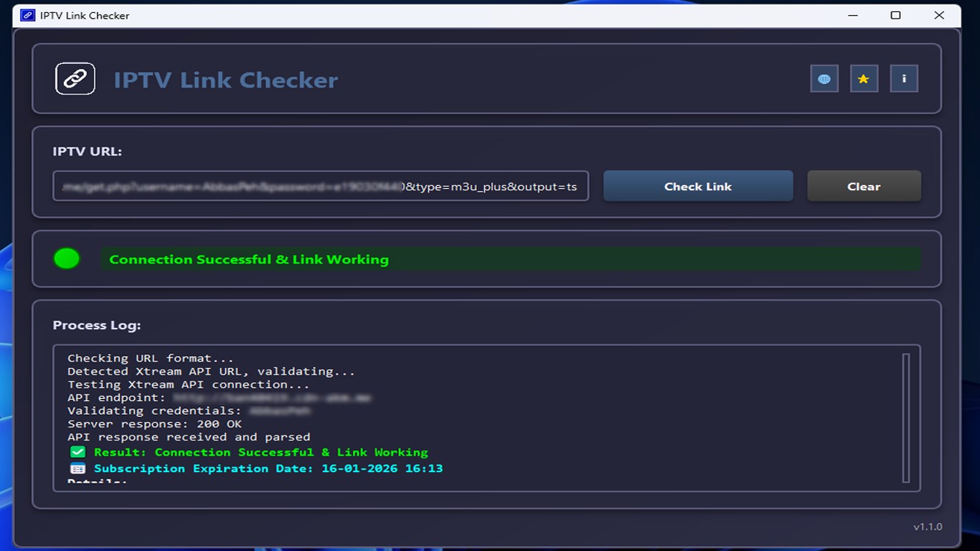
Task: Minimize the IPTV Link Checker window
Action: pos(852,15)
